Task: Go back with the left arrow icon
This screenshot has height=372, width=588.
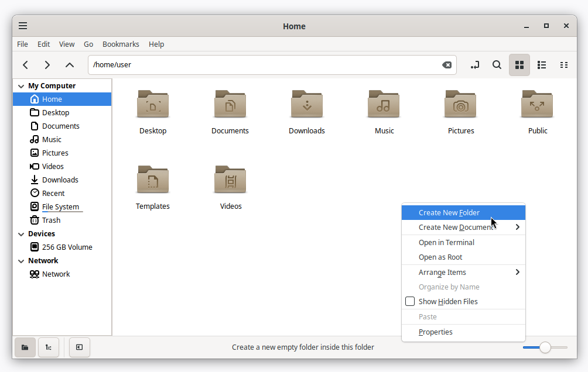Action: tap(26, 65)
